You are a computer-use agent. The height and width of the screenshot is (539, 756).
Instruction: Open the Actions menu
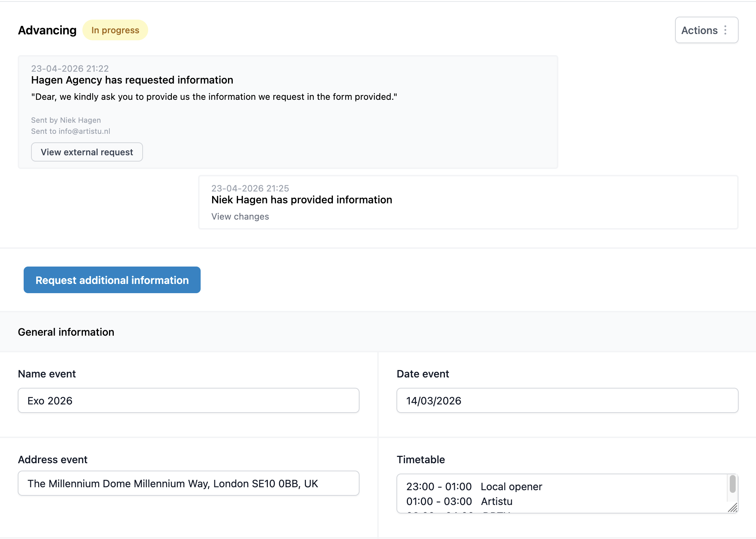[x=699, y=30]
